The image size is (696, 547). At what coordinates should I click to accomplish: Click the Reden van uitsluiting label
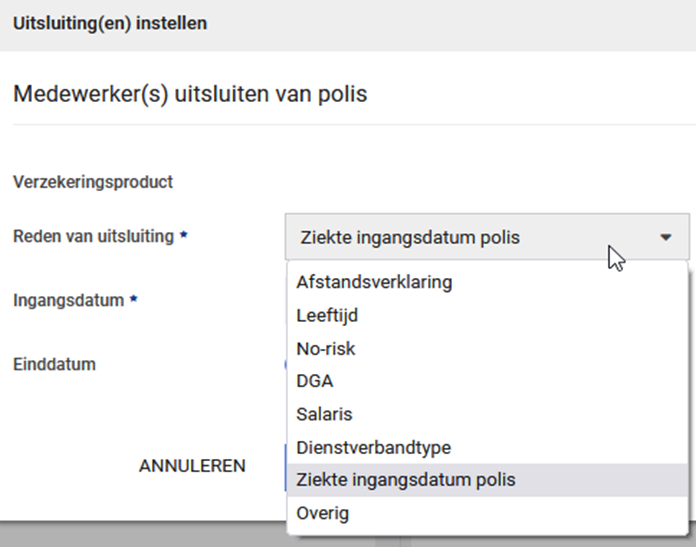(93, 237)
